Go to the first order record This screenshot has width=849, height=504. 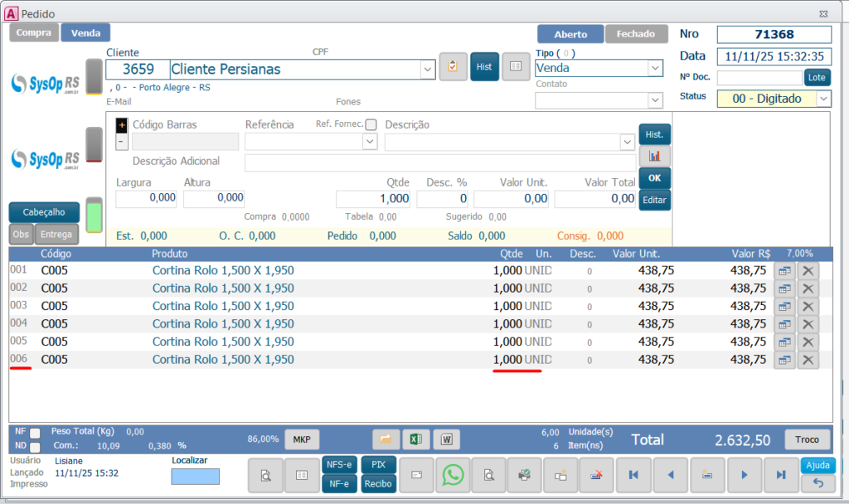click(x=634, y=475)
